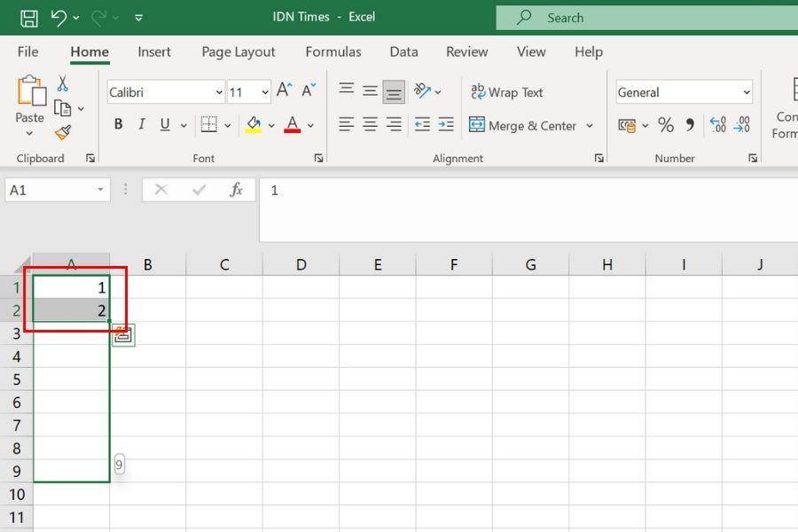Open the Auto Fill Options button
Viewport: 798px width, 532px height.
click(x=123, y=335)
